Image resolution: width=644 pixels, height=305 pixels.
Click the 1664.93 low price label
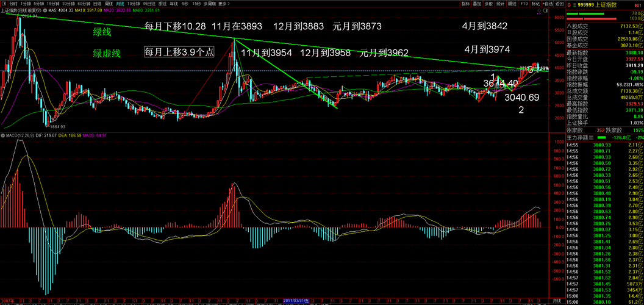point(57,127)
